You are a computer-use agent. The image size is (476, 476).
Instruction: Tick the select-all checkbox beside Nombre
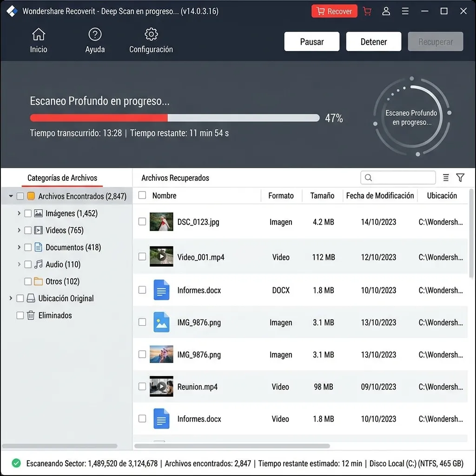tap(142, 195)
